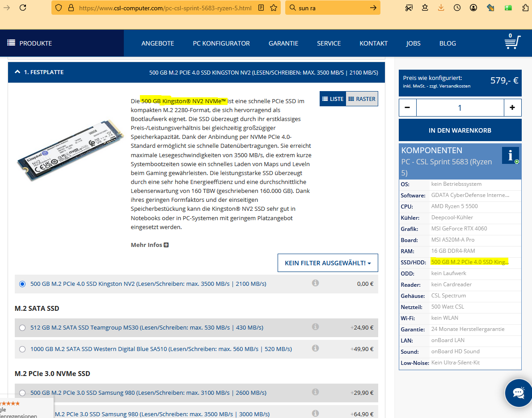The image size is (532, 418).
Task: Click Board value MSI A520M-A Pro
Action: point(452,240)
